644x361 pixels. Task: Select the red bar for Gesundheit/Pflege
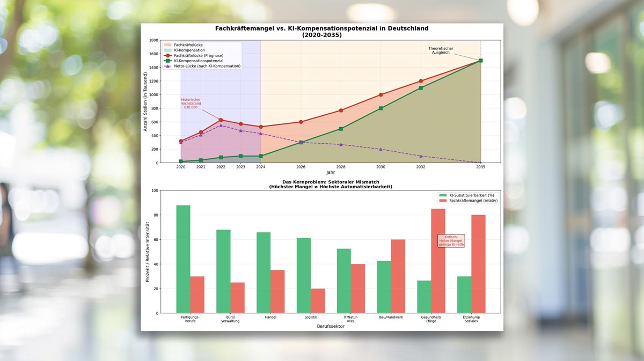point(438,261)
